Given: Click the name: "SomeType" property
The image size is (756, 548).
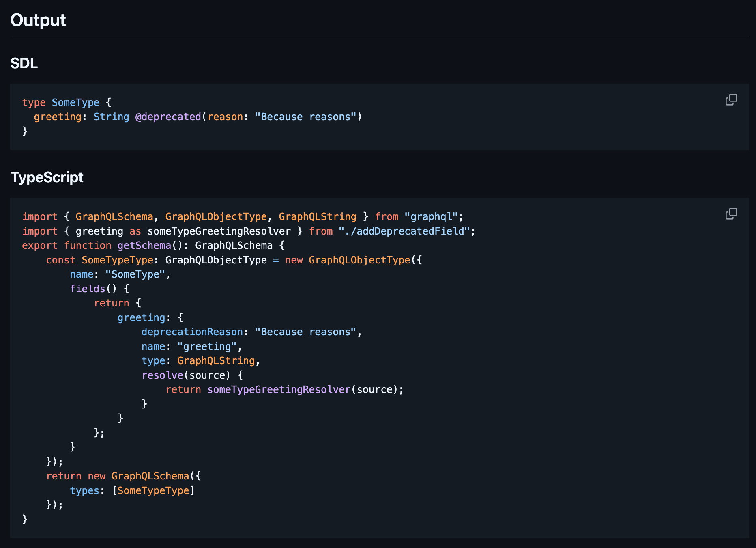Looking at the screenshot, I should [120, 274].
